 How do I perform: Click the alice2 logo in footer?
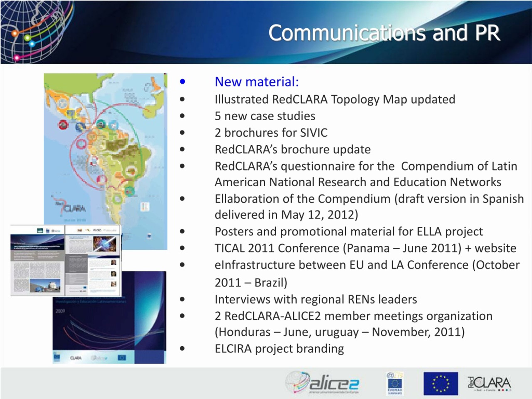(322, 382)
